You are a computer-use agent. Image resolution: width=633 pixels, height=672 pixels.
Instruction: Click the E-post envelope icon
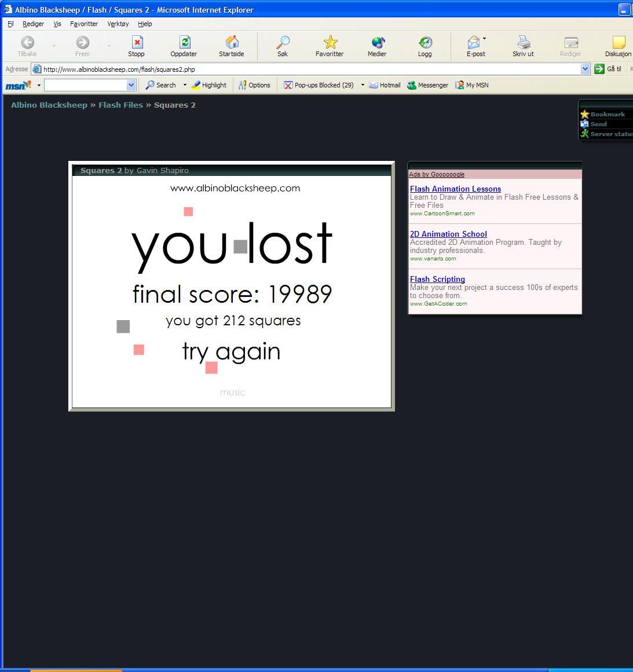click(x=474, y=42)
